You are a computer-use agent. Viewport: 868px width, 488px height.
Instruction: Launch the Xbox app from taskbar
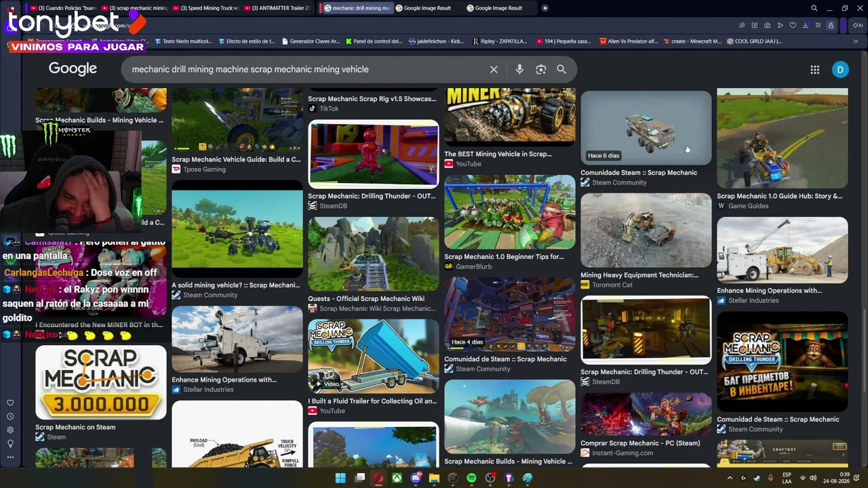pyautogui.click(x=397, y=479)
